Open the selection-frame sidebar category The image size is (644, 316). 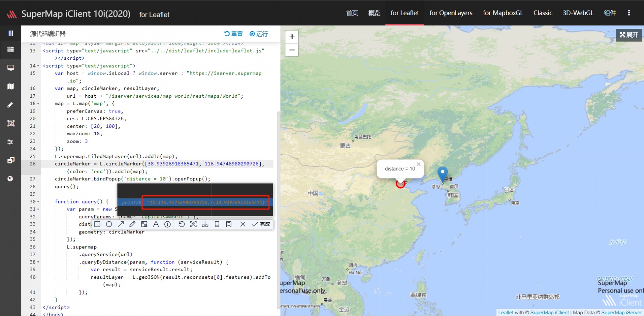click(11, 123)
